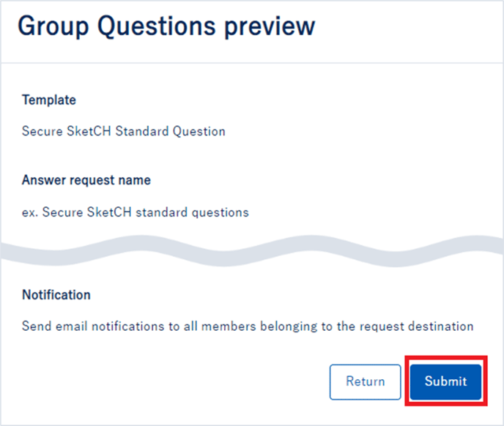The height and width of the screenshot is (426, 504).
Task: Click the blue Submit button
Action: [x=445, y=381]
